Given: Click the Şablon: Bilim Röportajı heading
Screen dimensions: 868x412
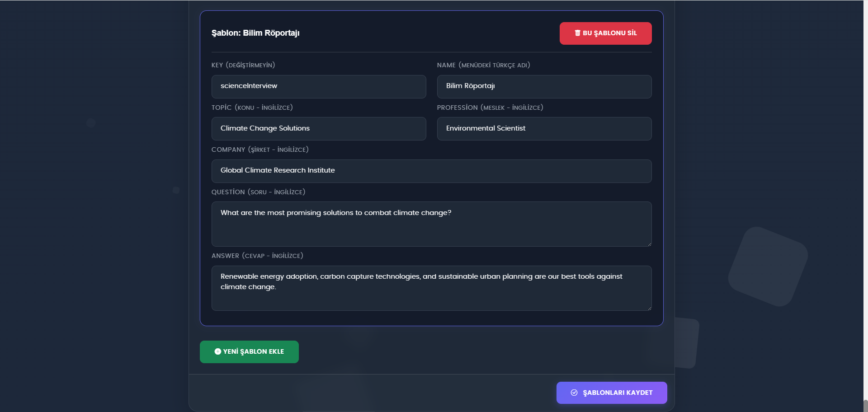Looking at the screenshot, I should tap(255, 33).
